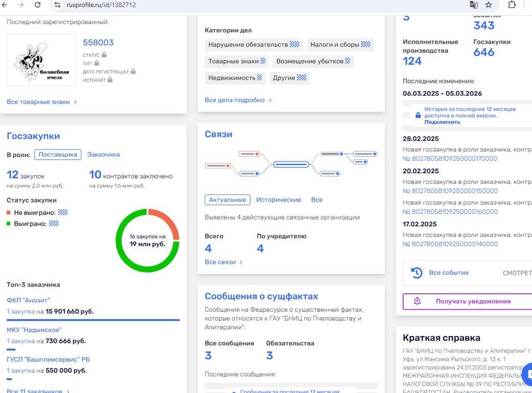532x393 pixels.
Task: Switch role to Заказчика
Action: 103,155
